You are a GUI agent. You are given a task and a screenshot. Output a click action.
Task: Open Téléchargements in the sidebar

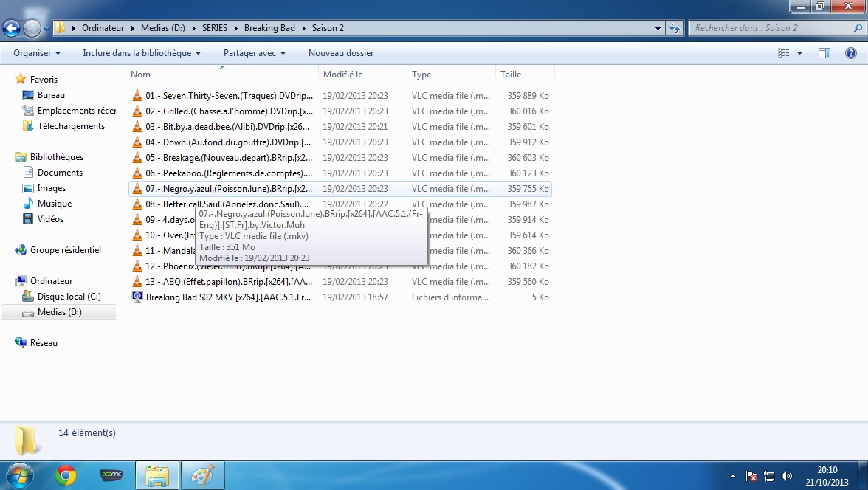click(71, 126)
